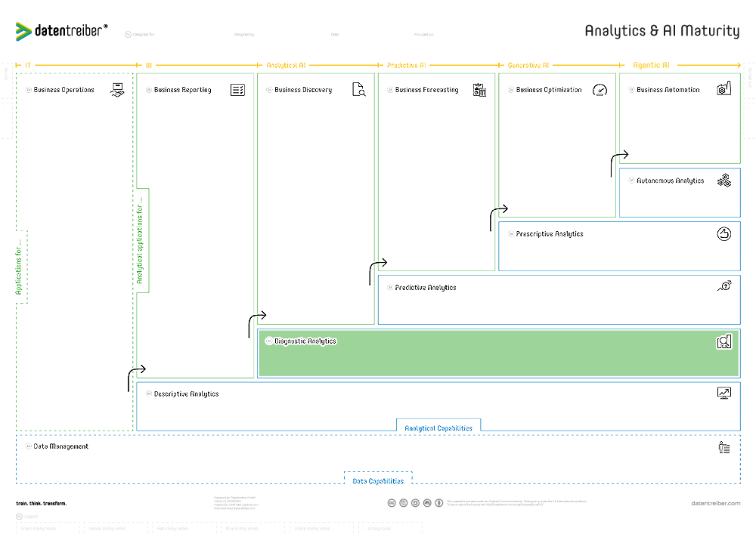The width and height of the screenshot is (756, 534).
Task: Click the numbered circle beside Business Operations
Action: pos(29,90)
